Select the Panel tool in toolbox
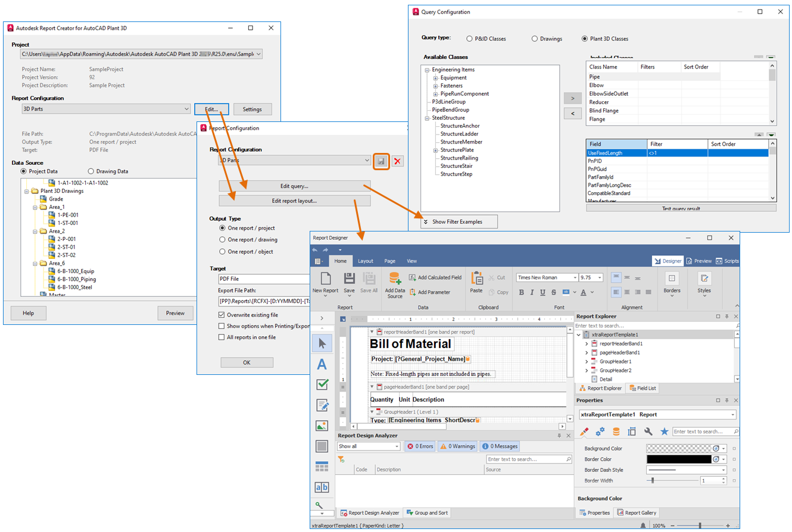792x532 pixels. tap(322, 446)
